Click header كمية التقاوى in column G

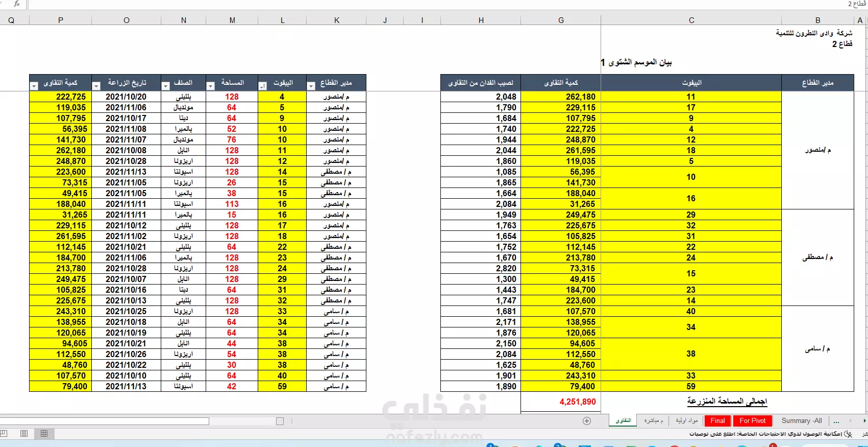561,83
